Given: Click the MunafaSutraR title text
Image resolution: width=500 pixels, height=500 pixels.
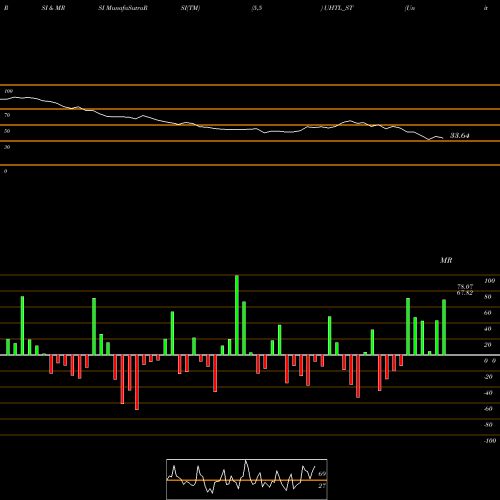Looking at the screenshot, I should [x=127, y=8].
